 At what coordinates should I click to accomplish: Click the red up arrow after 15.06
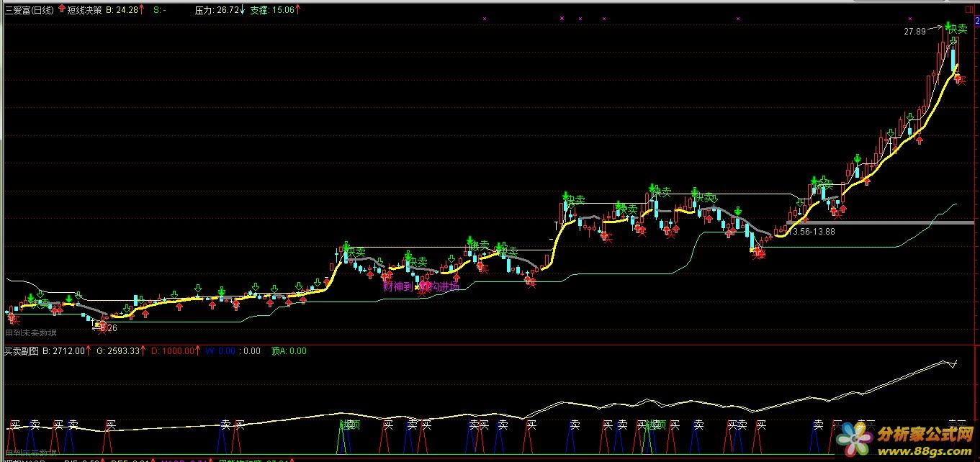[x=298, y=11]
